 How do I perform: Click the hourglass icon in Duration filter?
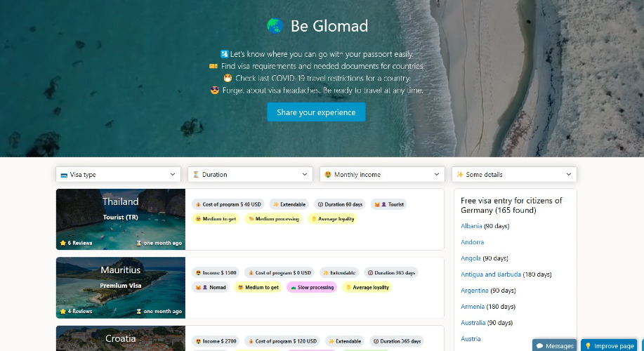point(196,175)
